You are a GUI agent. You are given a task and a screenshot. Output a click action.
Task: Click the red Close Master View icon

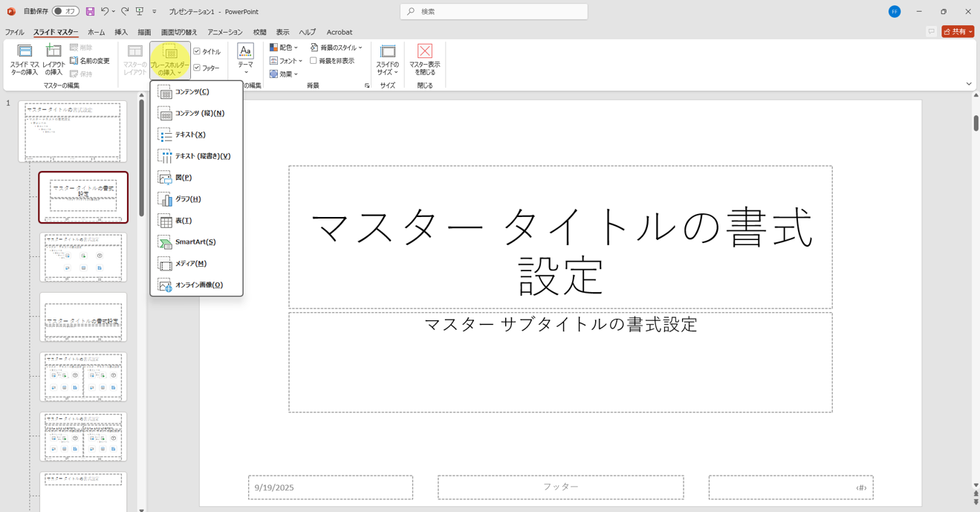[x=424, y=51]
